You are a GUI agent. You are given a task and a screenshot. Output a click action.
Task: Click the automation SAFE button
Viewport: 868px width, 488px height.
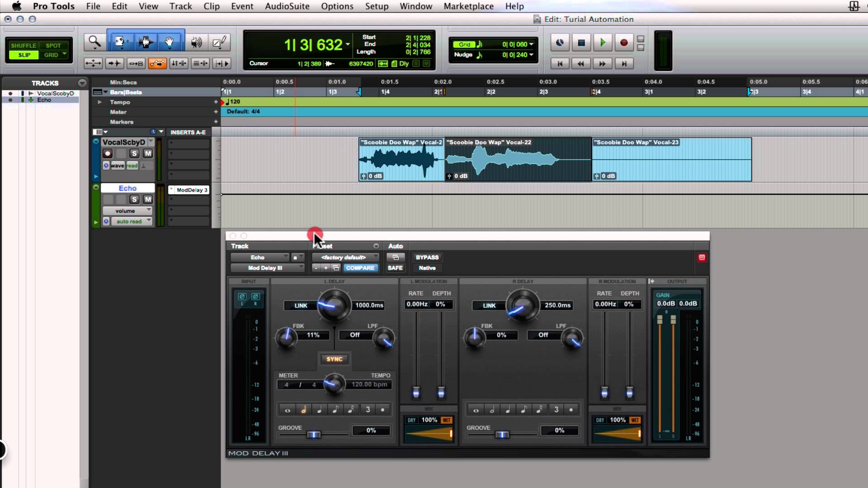(395, 268)
